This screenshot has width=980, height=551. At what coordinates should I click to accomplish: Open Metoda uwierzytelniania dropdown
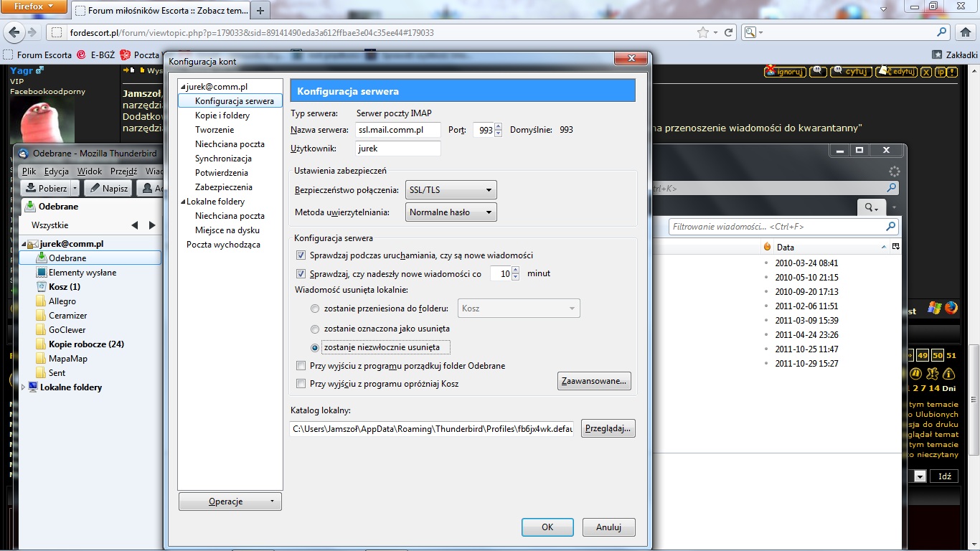tap(451, 212)
